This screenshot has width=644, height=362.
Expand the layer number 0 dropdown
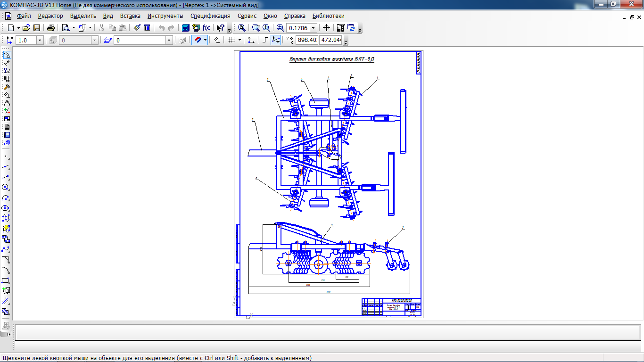pos(169,41)
